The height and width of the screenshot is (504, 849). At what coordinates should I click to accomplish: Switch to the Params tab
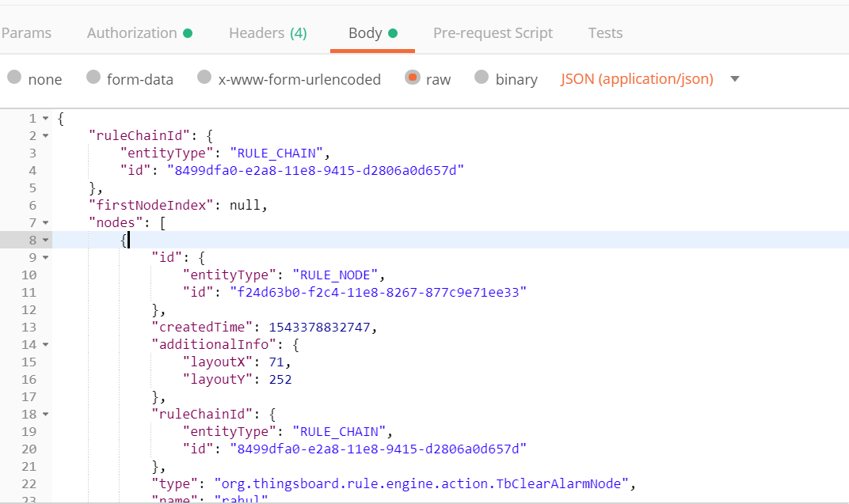[27, 33]
